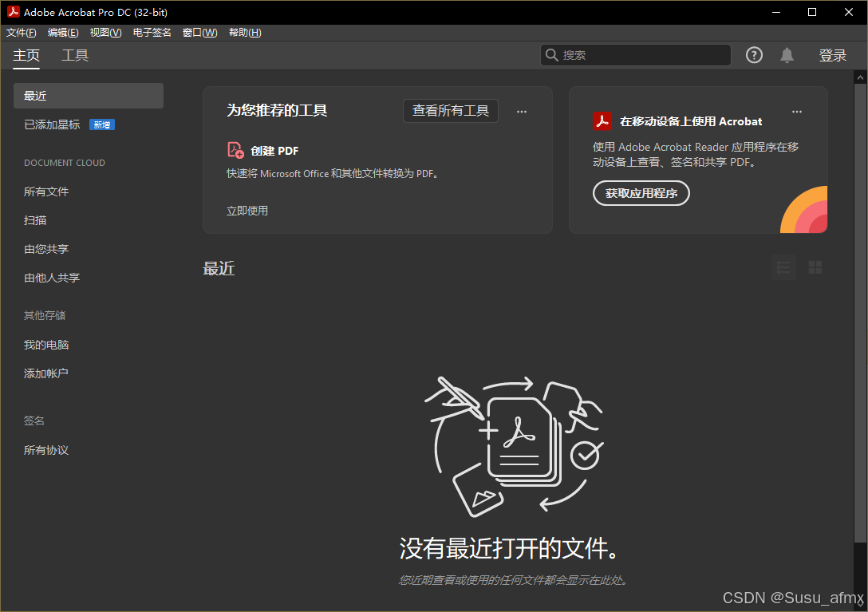Click the scrollbar up arrow
The width and height of the screenshot is (868, 612).
[860, 77]
